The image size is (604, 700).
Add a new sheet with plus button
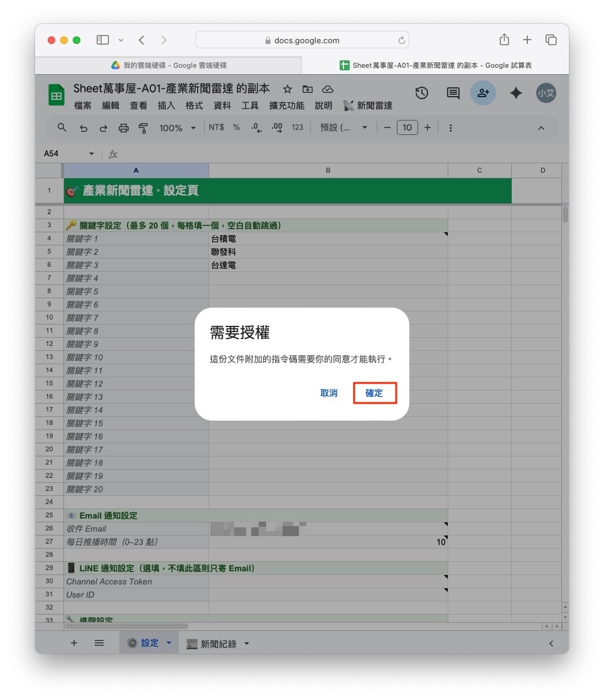(x=74, y=643)
